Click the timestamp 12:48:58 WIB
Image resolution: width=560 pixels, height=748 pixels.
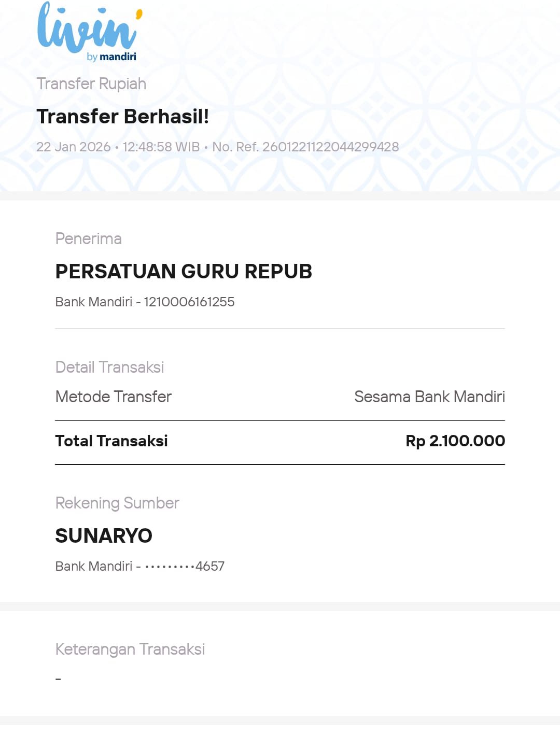pyautogui.click(x=161, y=147)
